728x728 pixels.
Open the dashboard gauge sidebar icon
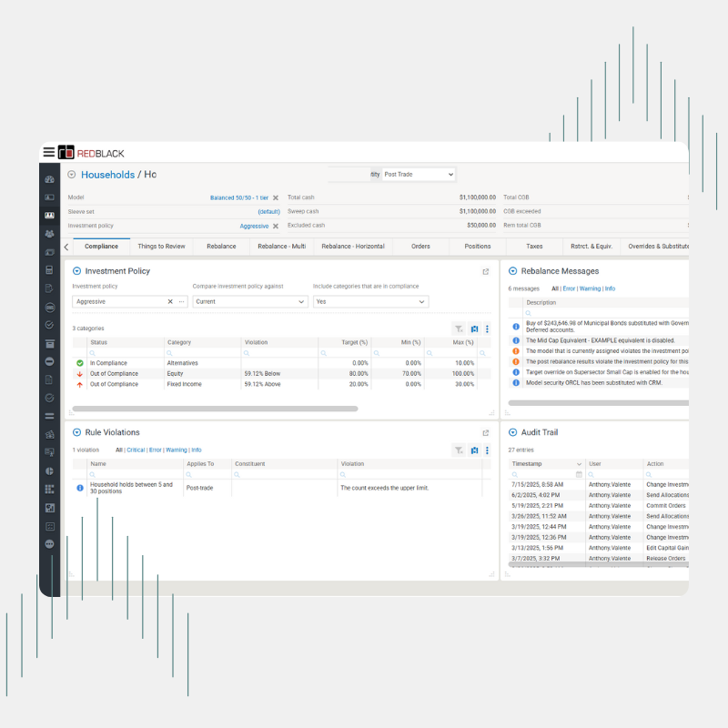50,179
